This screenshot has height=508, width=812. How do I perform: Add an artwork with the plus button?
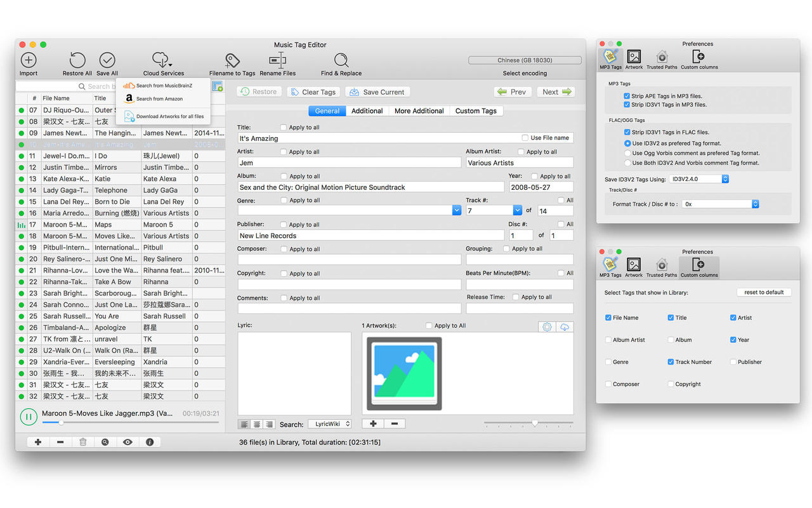click(373, 424)
